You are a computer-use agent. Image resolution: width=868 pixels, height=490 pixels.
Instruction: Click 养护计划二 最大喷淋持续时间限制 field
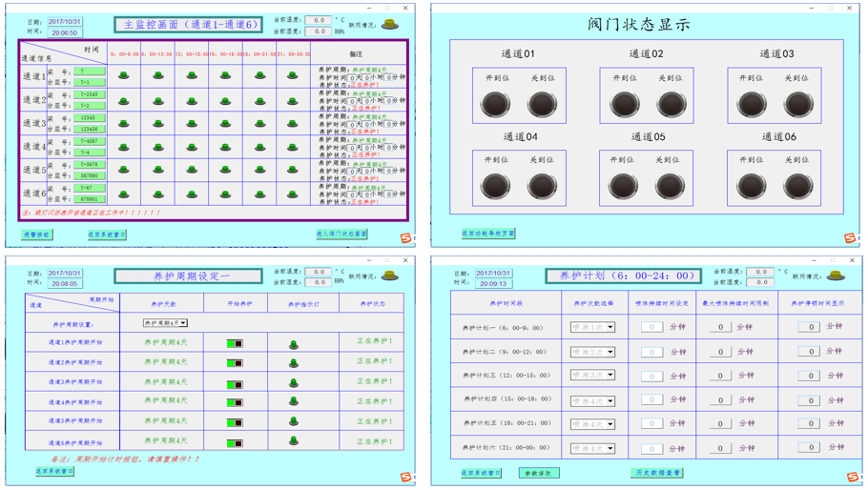pyautogui.click(x=721, y=352)
